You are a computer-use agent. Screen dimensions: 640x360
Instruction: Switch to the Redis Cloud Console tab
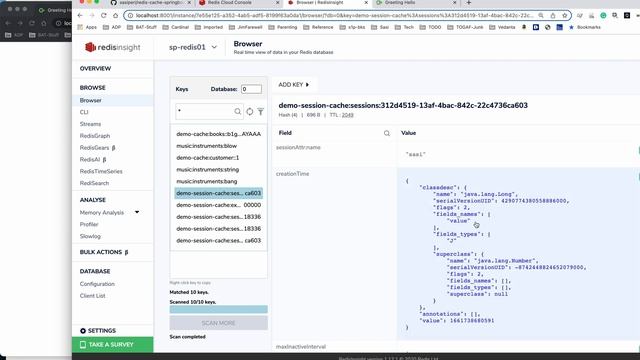click(239, 3)
